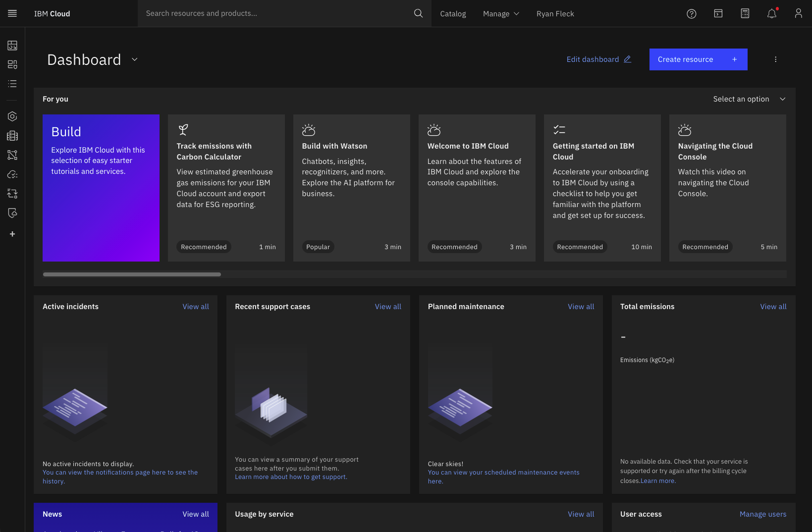Open the resource list icon in sidebar
The width and height of the screenshot is (812, 532).
click(x=12, y=84)
